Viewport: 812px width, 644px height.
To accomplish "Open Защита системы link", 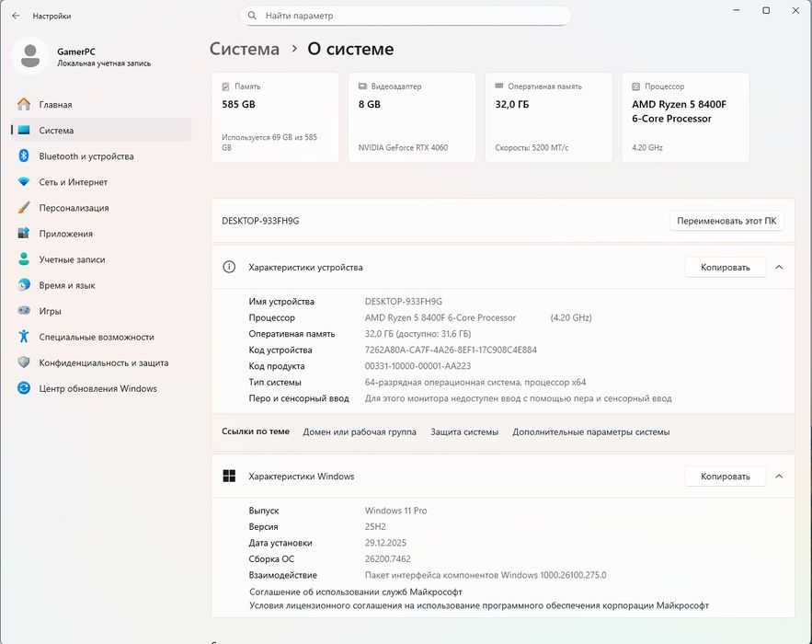I will click(464, 431).
